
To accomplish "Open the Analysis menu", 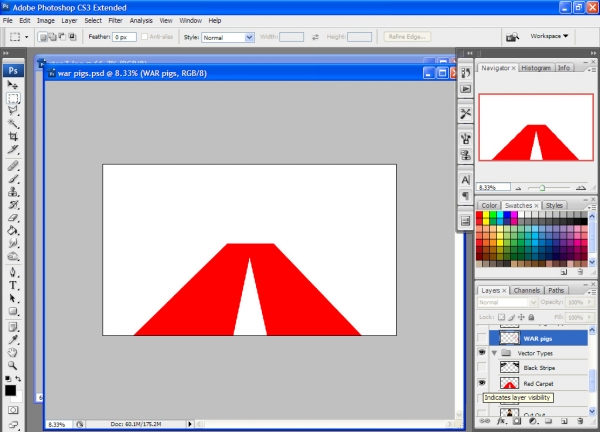I will [x=141, y=21].
